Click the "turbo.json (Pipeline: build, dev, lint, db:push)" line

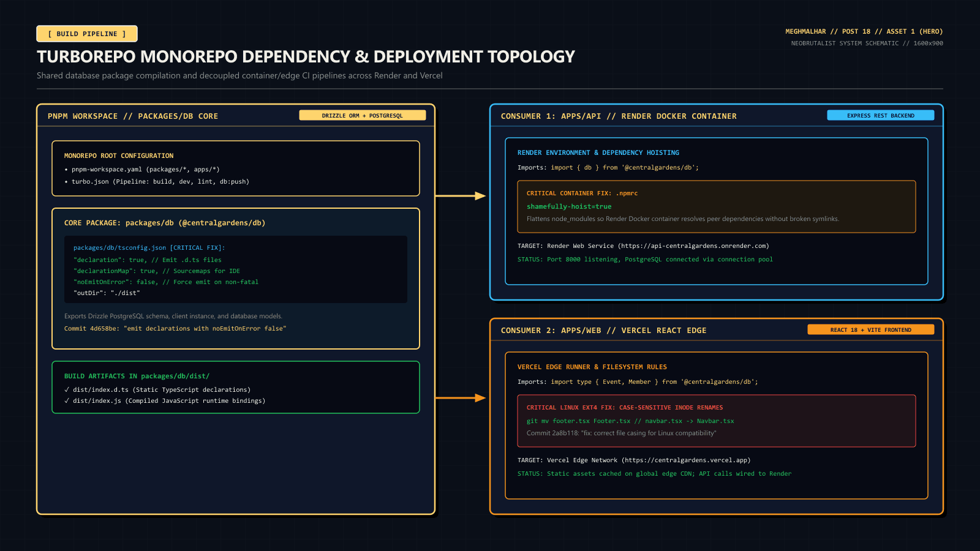click(x=157, y=182)
